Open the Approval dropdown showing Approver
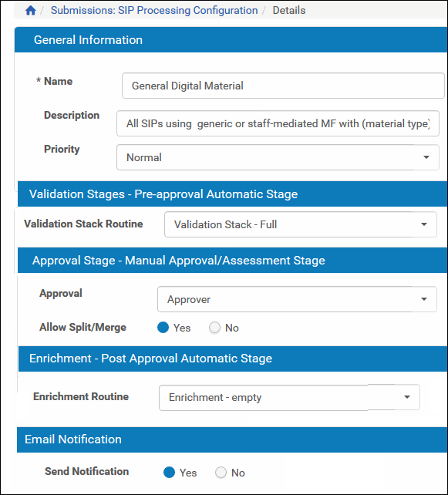Screen dimensions: 448x495 point(297,299)
